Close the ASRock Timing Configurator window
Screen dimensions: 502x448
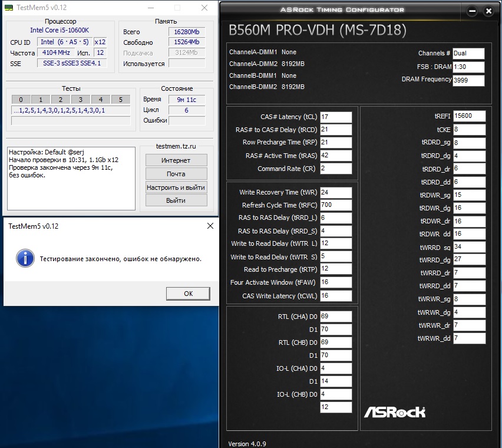click(x=488, y=11)
